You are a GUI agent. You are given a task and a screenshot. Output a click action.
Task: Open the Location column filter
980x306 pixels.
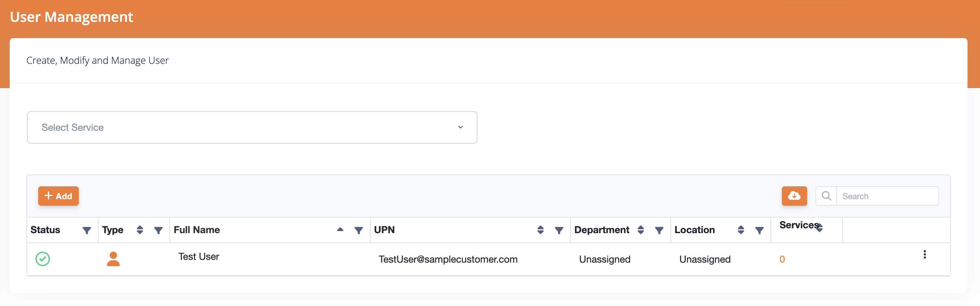click(759, 230)
